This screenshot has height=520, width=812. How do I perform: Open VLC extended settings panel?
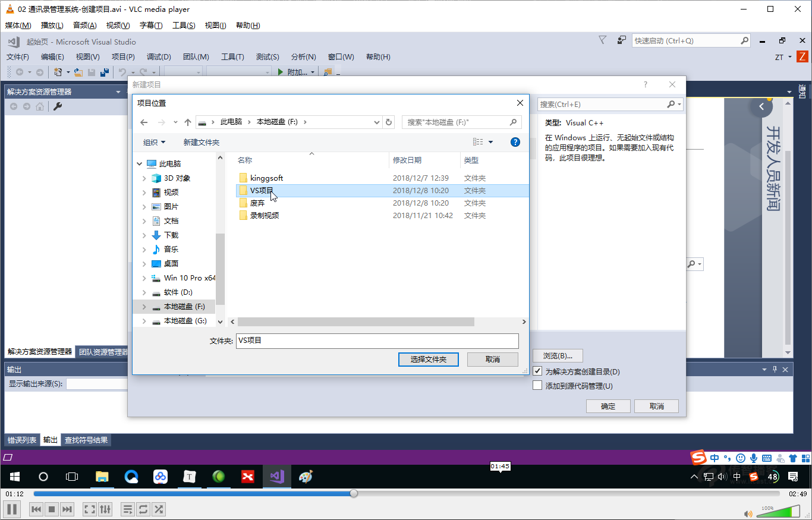click(105, 509)
